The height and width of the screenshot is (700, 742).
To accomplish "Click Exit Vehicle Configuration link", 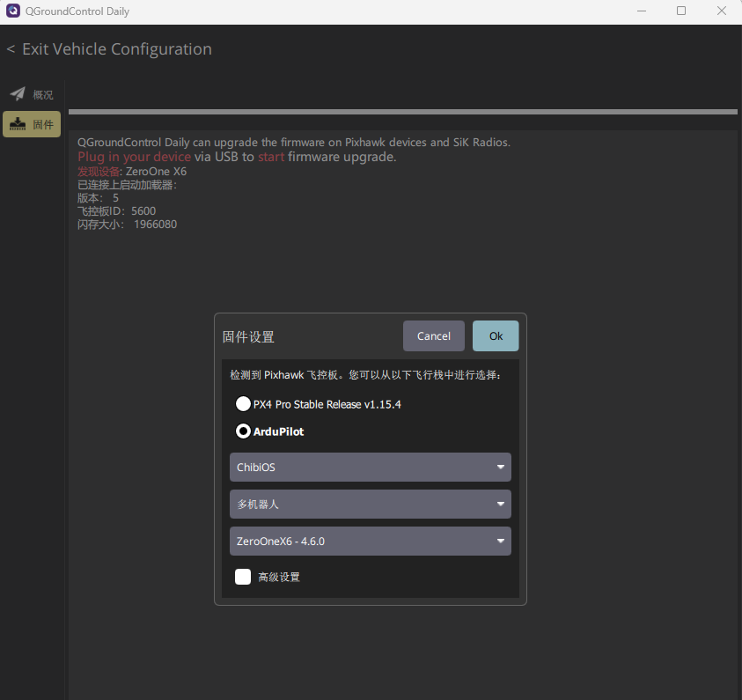I will [109, 49].
